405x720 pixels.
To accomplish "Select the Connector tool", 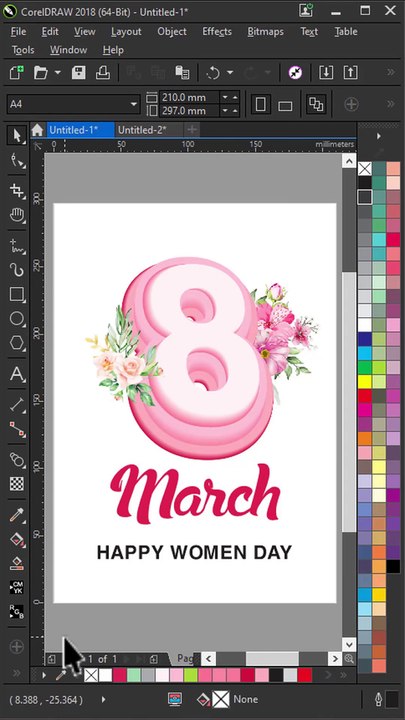I will click(x=17, y=428).
